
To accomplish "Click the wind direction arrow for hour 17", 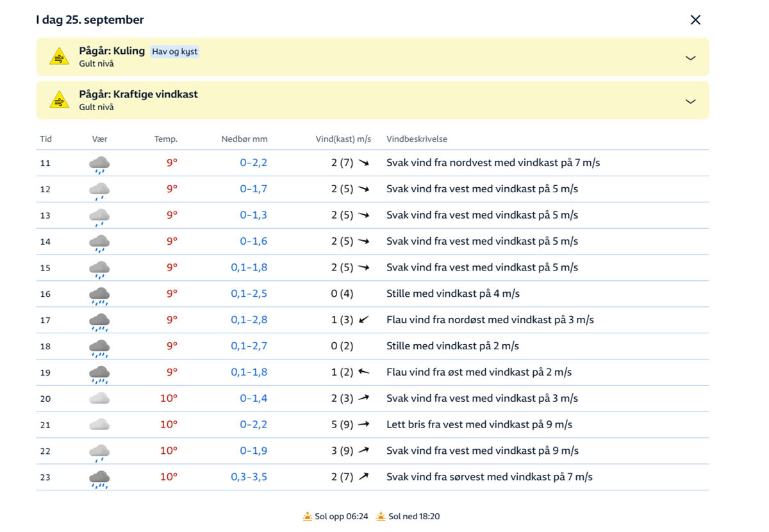I will [x=364, y=320].
